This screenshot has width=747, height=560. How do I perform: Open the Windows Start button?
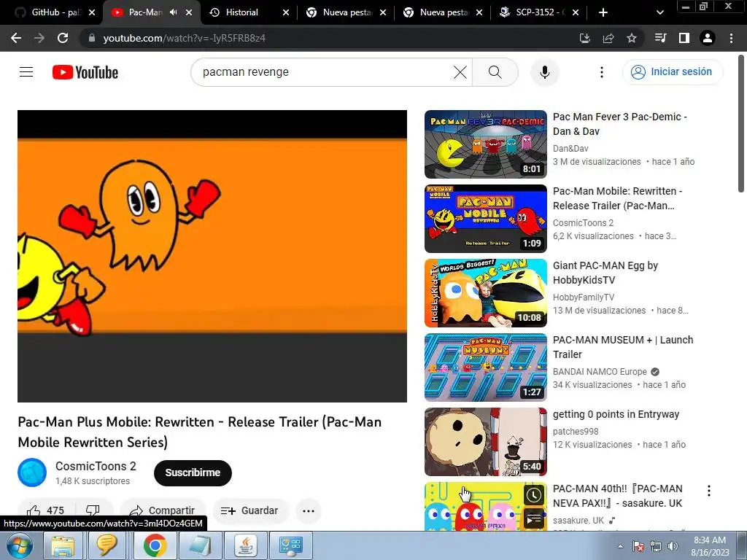(x=19, y=545)
